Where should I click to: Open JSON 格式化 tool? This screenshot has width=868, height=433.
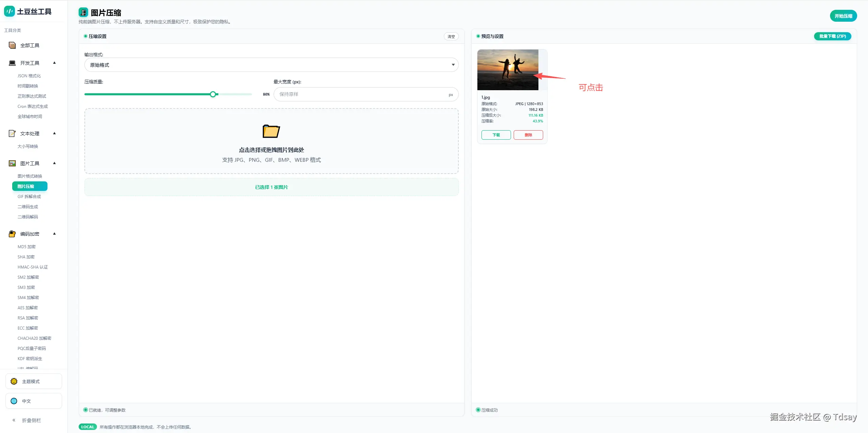point(29,76)
